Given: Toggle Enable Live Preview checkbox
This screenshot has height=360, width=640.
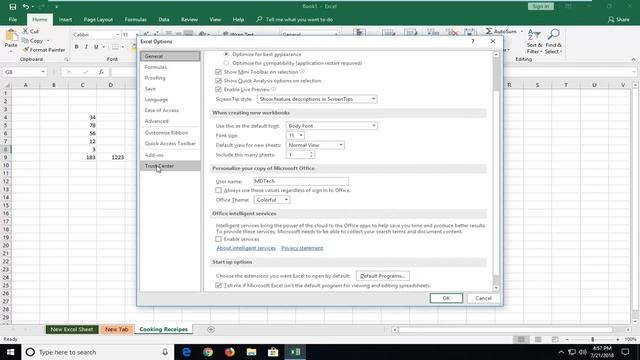Looking at the screenshot, I should [218, 89].
